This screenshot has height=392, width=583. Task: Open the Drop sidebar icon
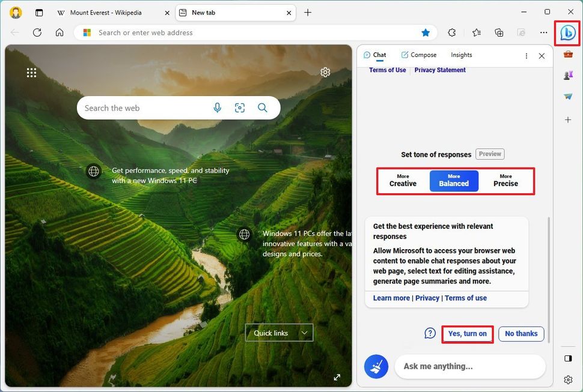point(567,95)
